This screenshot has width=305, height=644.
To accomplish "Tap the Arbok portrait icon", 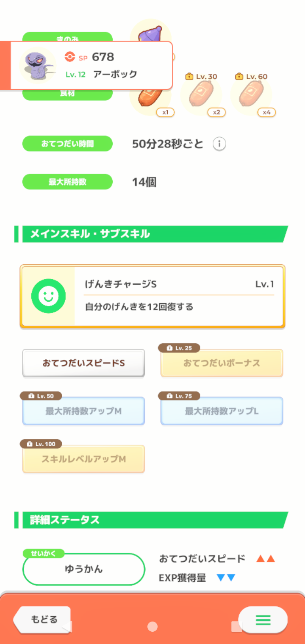I will pos(37,65).
